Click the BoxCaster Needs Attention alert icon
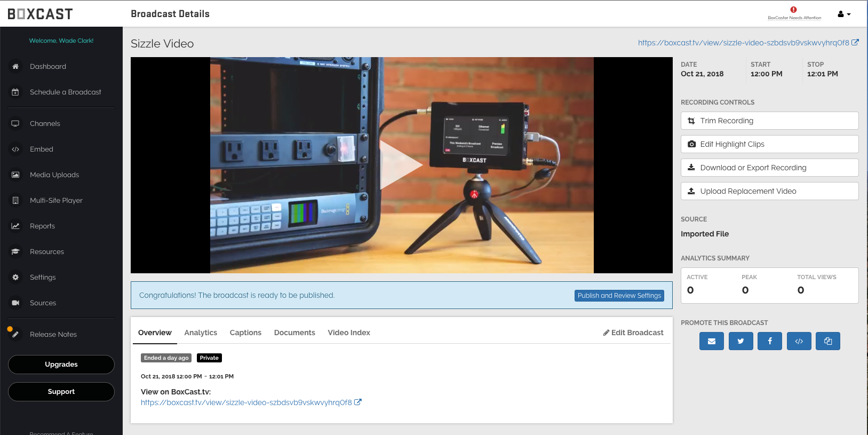868x435 pixels. pyautogui.click(x=793, y=10)
